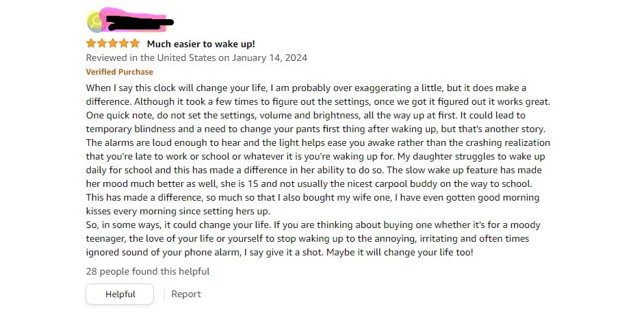644x315 pixels.
Task: Click the third rating star
Action: [113, 44]
